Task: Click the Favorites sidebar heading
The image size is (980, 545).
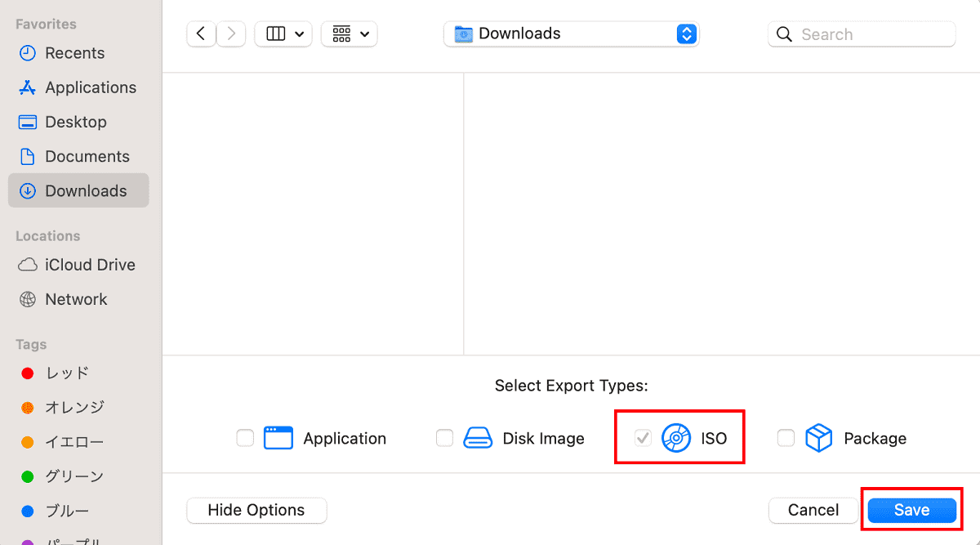Action: 46,25
